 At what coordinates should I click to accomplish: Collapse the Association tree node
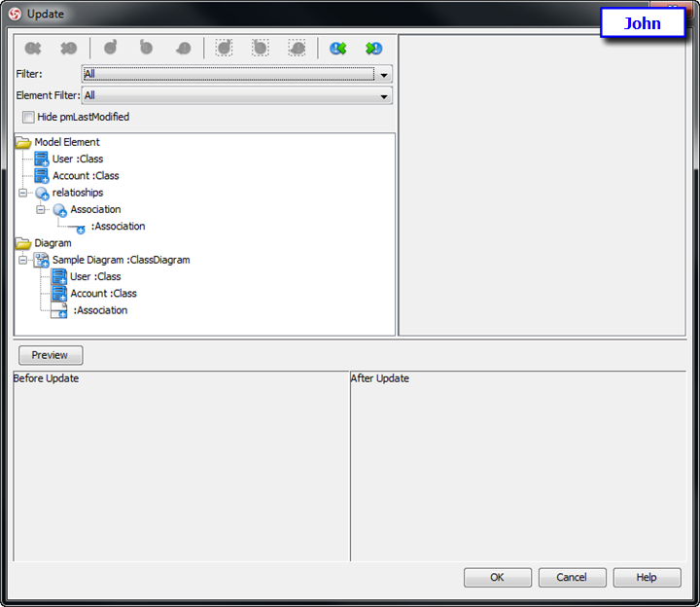[x=41, y=209]
